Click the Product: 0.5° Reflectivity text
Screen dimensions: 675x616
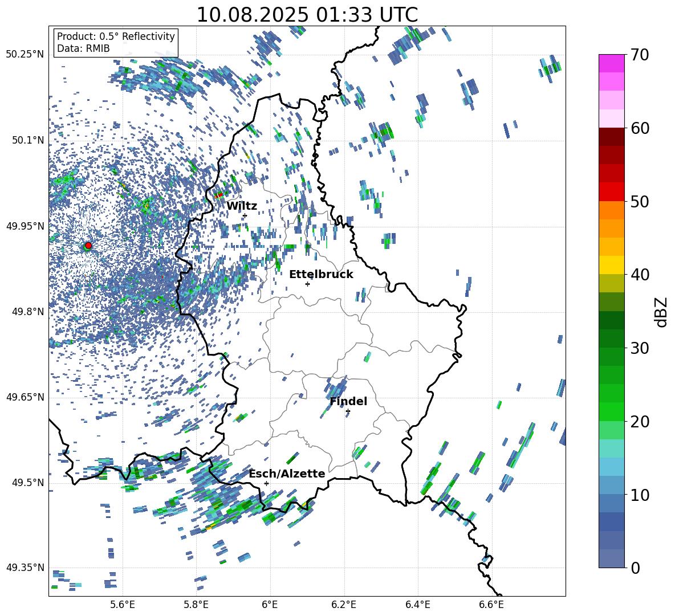point(116,36)
